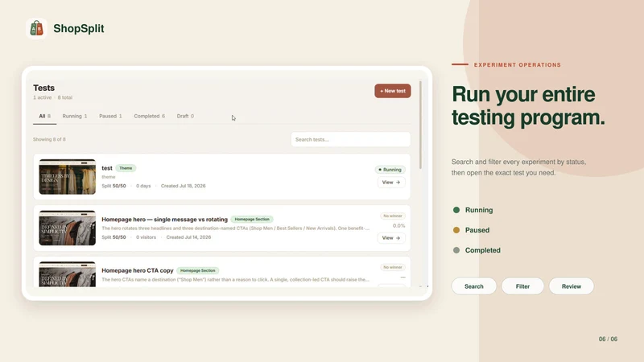Open the Draft tab
Screen dimensions: 644x362
coord(185,116)
